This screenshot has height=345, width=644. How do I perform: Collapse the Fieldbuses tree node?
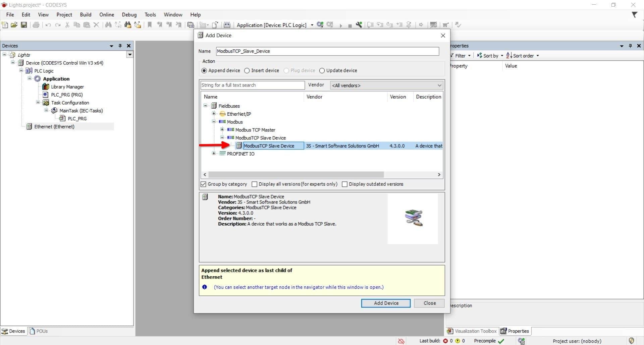coord(205,105)
